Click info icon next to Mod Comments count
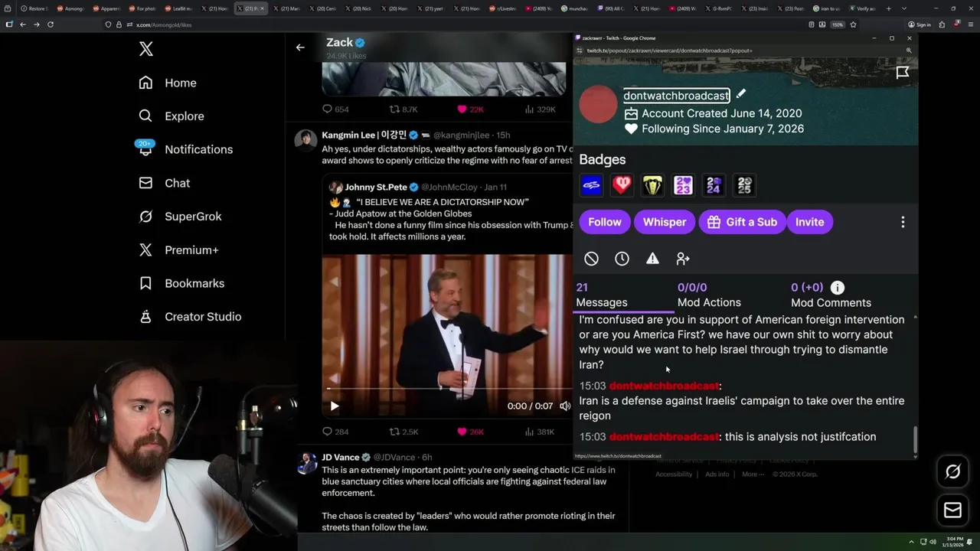The height and width of the screenshot is (551, 980). (x=838, y=288)
